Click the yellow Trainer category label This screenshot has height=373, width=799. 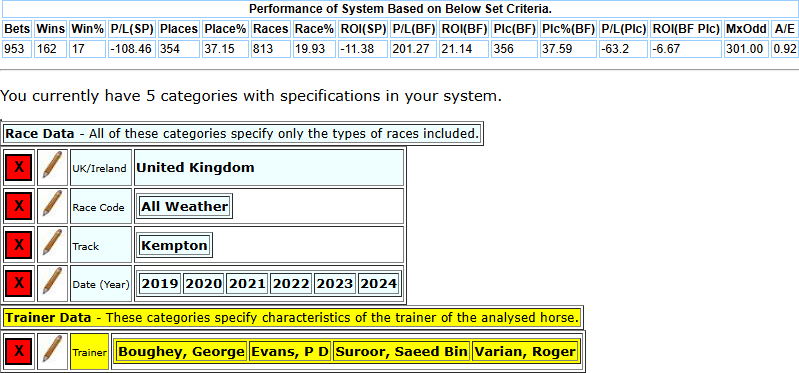[89, 352]
